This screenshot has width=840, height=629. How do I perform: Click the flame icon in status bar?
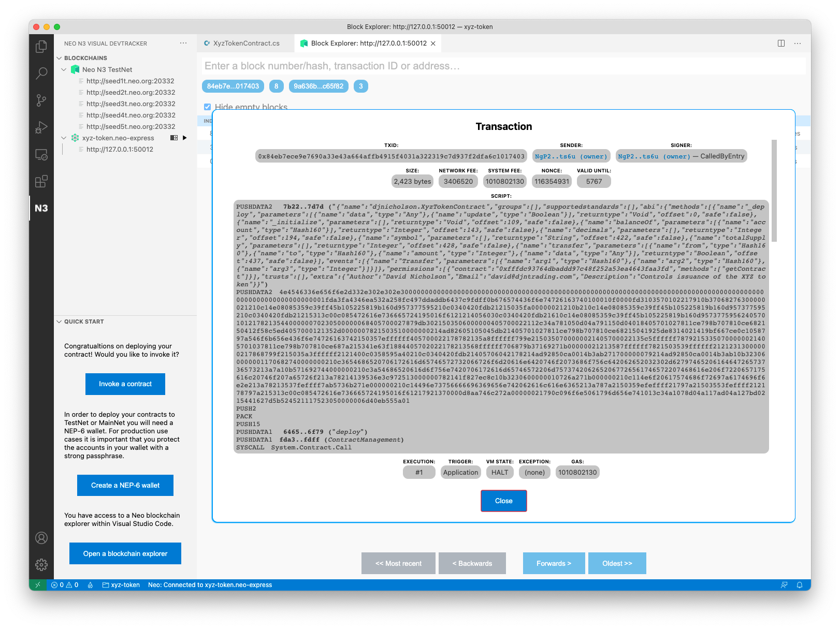pos(90,585)
